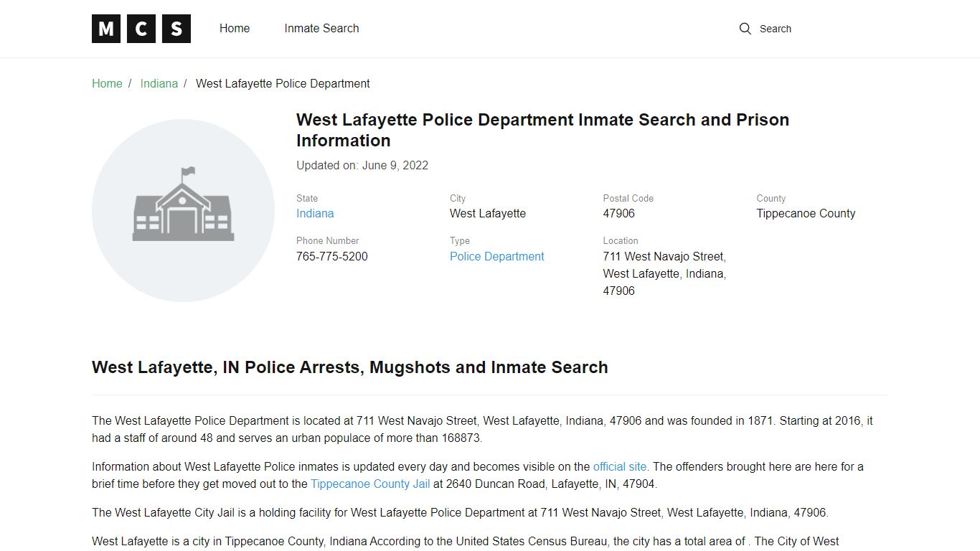The image size is (980, 551).
Task: Click the Updated on June 9, 2022 text
Action: click(362, 165)
